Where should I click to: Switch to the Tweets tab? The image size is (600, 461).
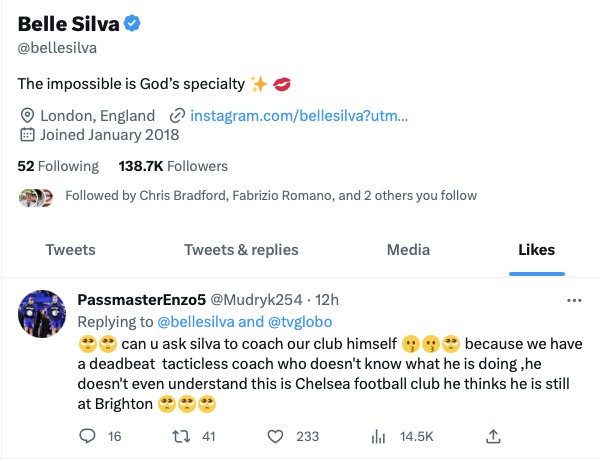[70, 250]
